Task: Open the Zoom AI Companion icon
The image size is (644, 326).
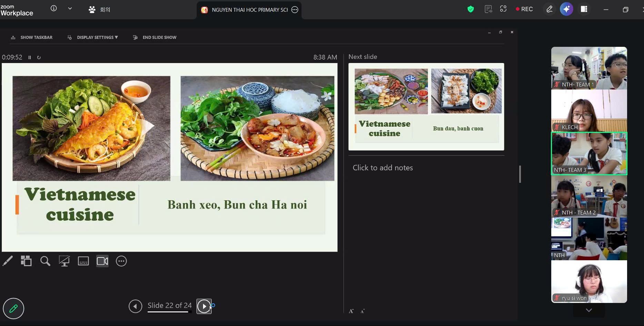Action: [566, 9]
